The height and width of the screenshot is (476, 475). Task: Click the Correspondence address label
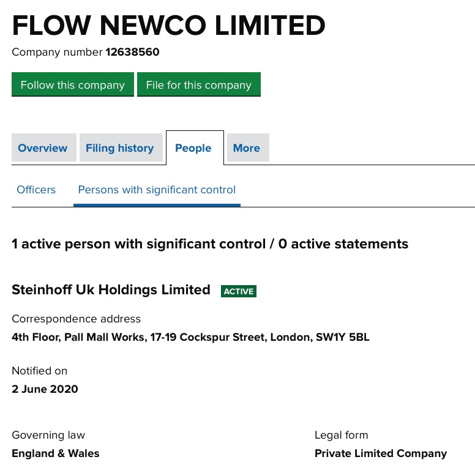coord(76,319)
